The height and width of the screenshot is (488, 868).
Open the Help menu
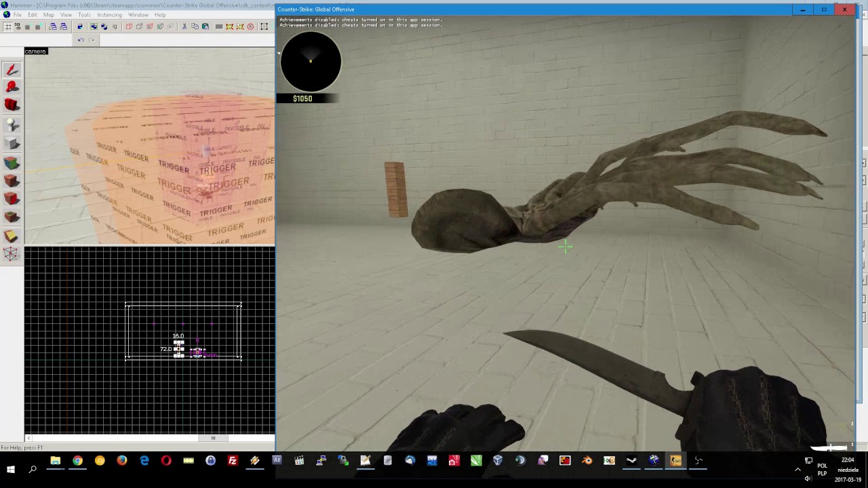coord(160,14)
